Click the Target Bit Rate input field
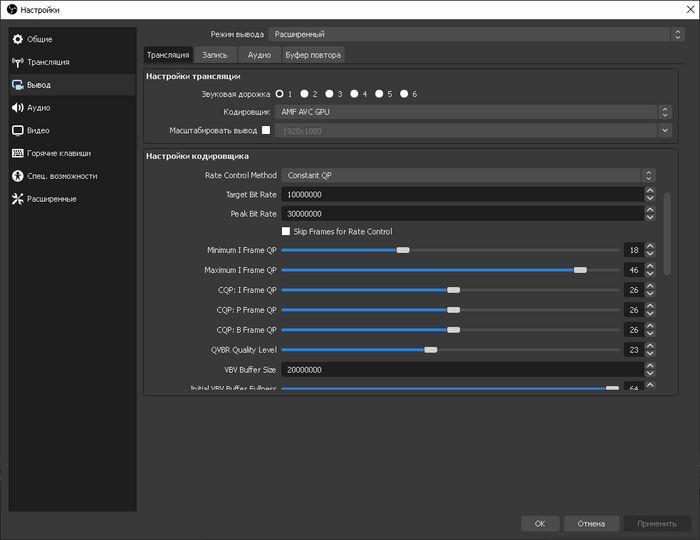Screen dimensions: 700x540 (x=460, y=195)
